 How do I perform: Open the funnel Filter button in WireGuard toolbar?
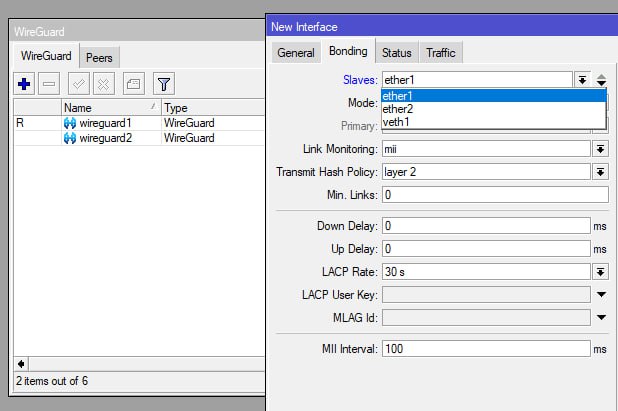[x=164, y=84]
